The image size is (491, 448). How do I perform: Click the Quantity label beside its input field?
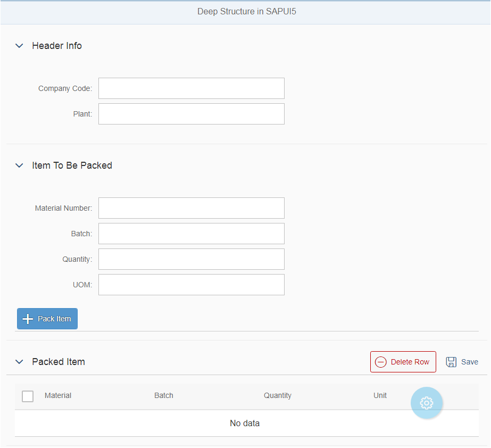[x=77, y=259]
